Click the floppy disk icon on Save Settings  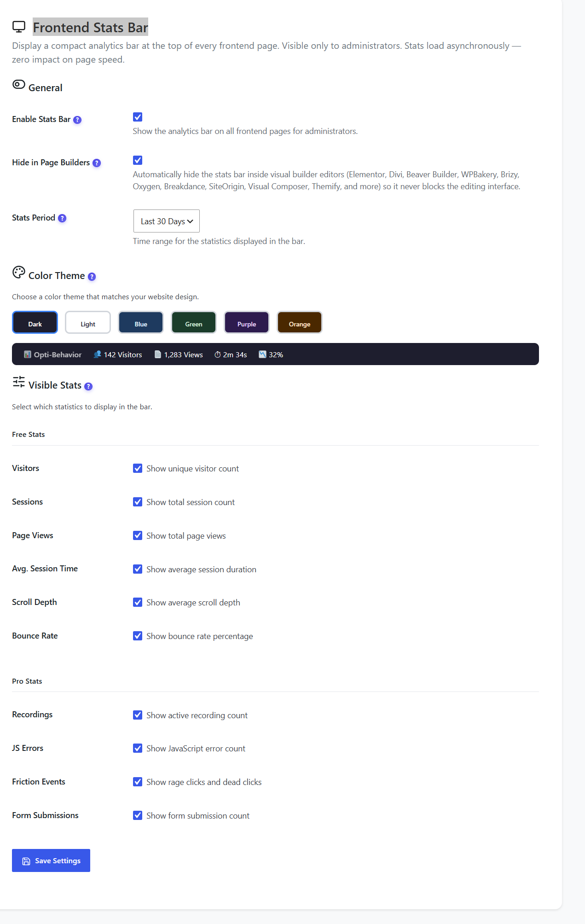pyautogui.click(x=26, y=861)
